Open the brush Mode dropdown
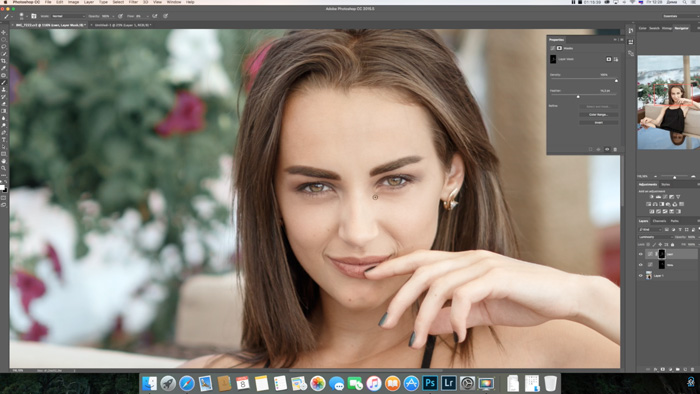This screenshot has width=700, height=394. 68,16
